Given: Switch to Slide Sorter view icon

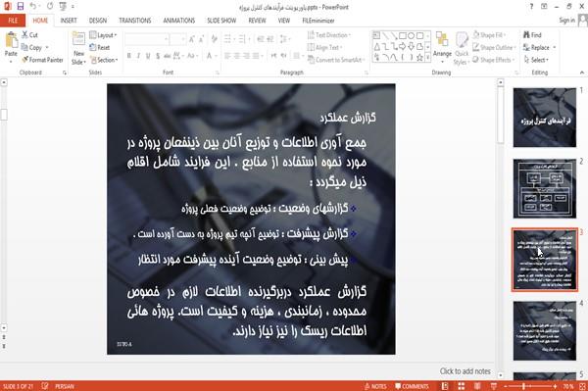Looking at the screenshot, I should click(x=461, y=386).
